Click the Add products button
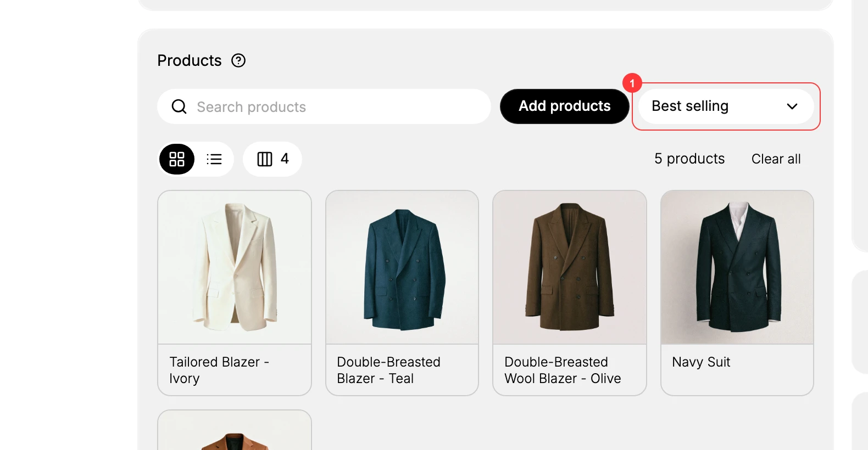Viewport: 868px width, 450px height. (564, 106)
